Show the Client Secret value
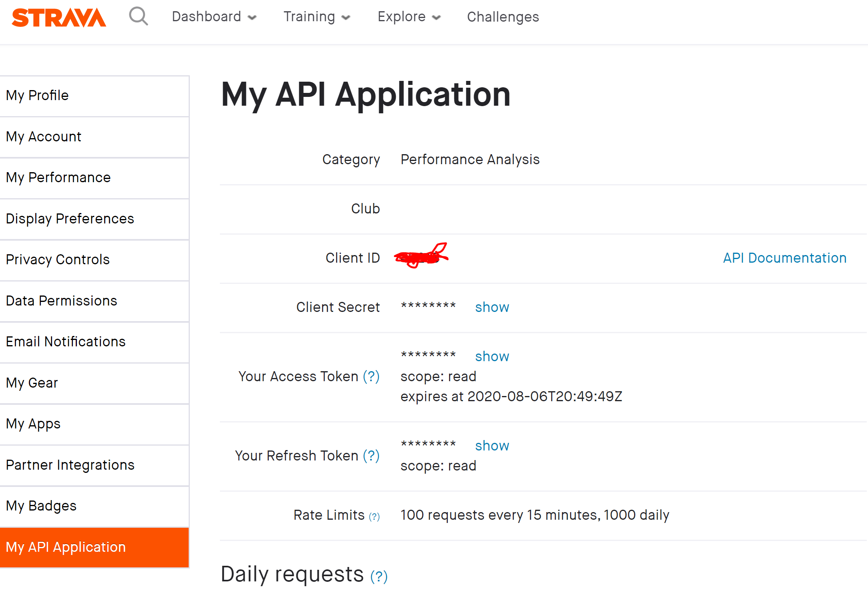Viewport: 868px width, 591px height. point(492,307)
